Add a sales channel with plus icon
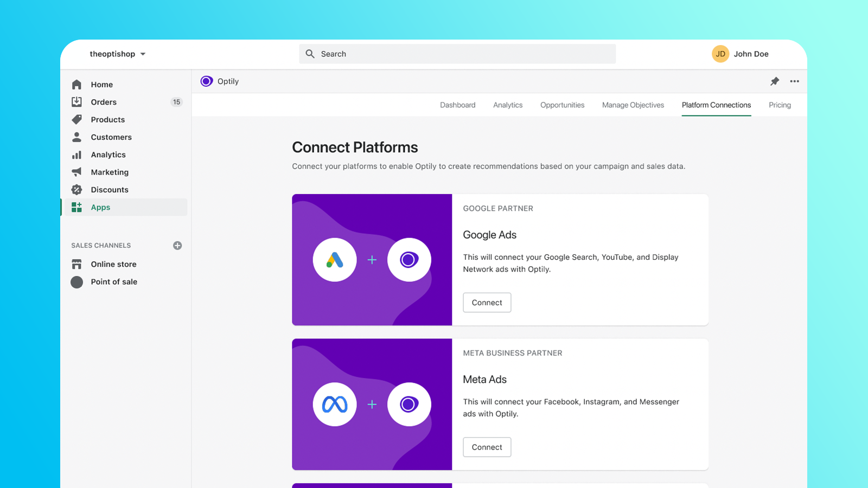The width and height of the screenshot is (868, 488). click(177, 246)
